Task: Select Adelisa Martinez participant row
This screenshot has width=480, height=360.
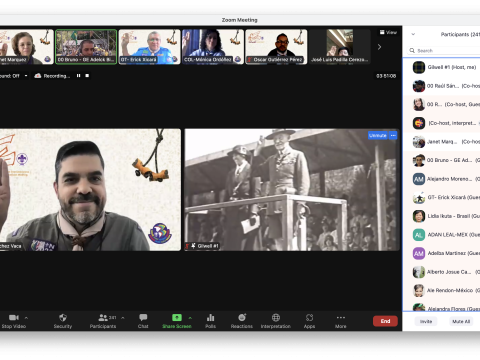Action: click(442, 253)
